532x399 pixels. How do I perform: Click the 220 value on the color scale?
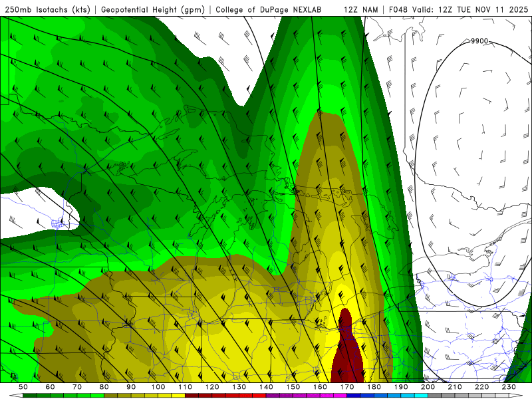pyautogui.click(x=481, y=387)
